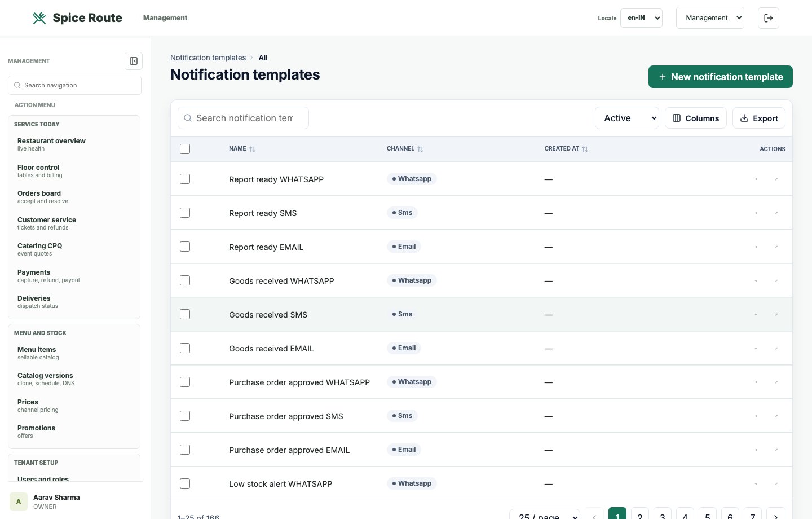This screenshot has width=812, height=519.
Task: Open the view action for Low stock alert WHATSAPP
Action: (756, 483)
